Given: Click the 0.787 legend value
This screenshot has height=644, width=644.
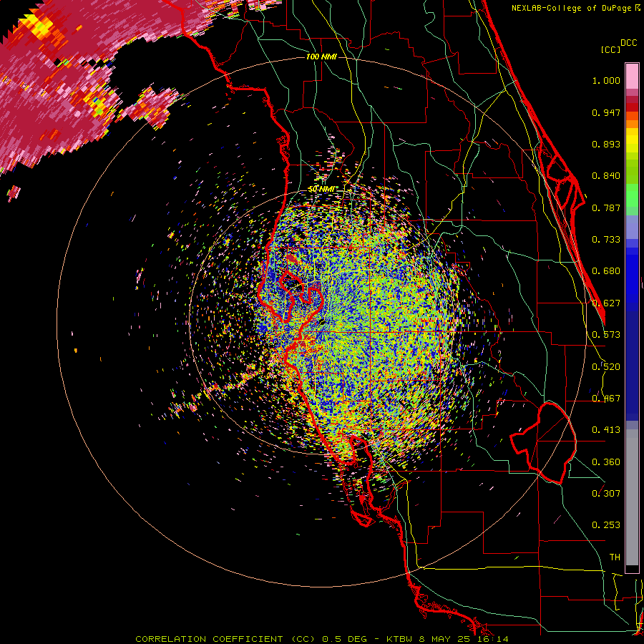Looking at the screenshot, I should pyautogui.click(x=606, y=208).
